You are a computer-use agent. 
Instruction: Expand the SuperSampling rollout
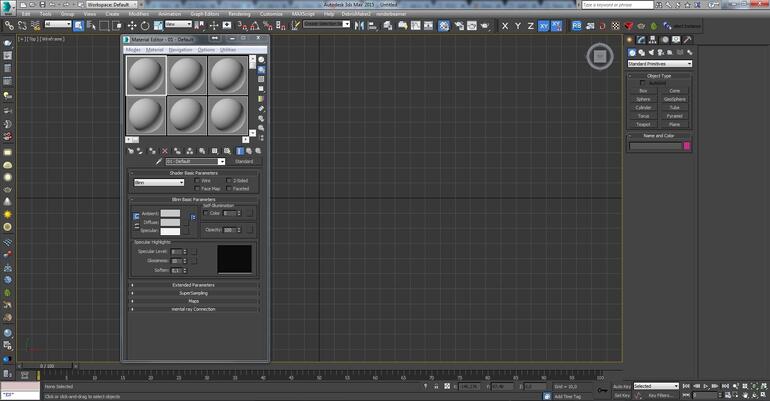[x=194, y=293]
